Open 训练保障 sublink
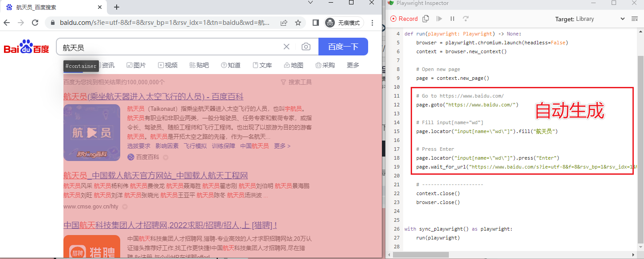Viewport: 644px width, 259px height. [x=224, y=146]
